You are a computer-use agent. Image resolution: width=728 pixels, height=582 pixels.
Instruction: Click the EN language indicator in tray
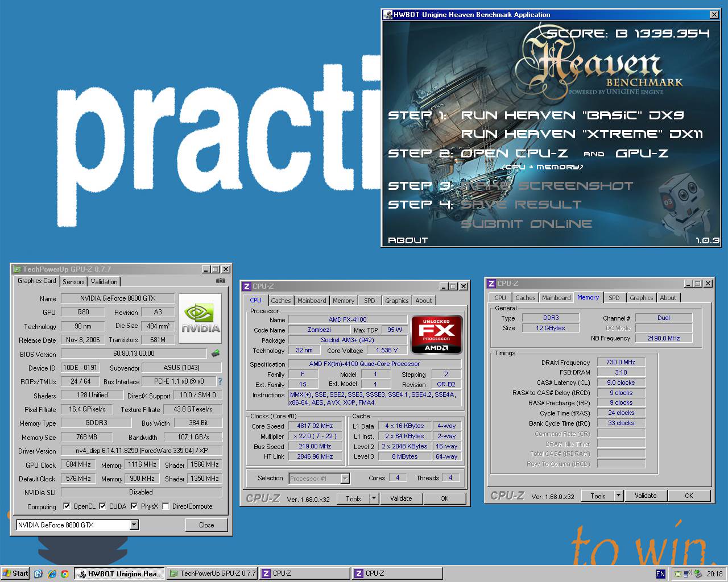(660, 573)
